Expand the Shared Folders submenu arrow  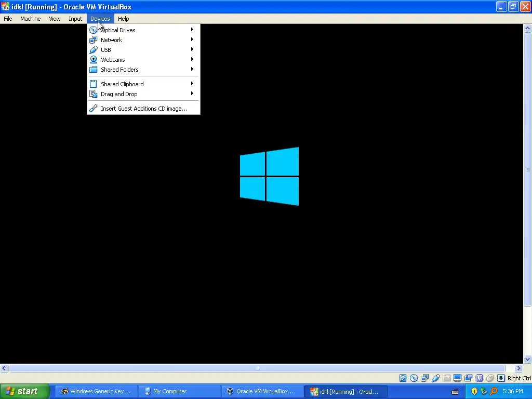coord(192,69)
